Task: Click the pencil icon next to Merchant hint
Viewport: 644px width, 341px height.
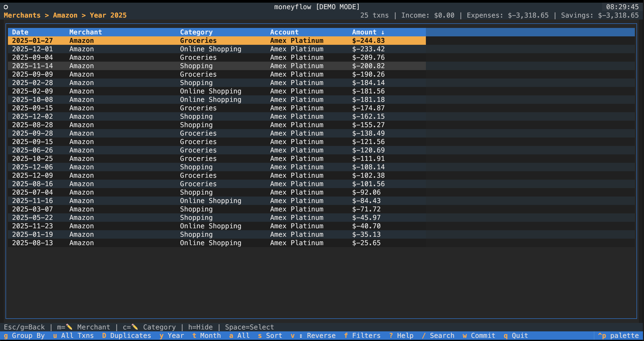Action: click(x=69, y=327)
